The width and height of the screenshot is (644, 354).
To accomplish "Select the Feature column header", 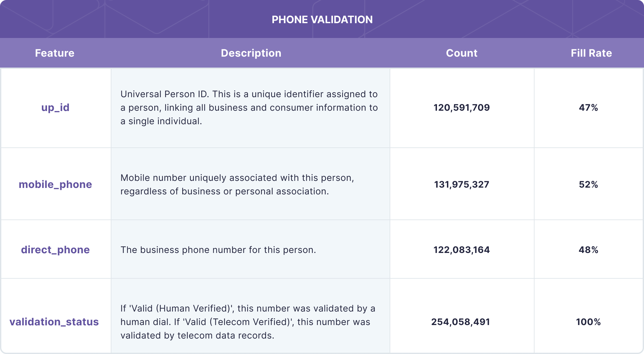I will point(54,52).
